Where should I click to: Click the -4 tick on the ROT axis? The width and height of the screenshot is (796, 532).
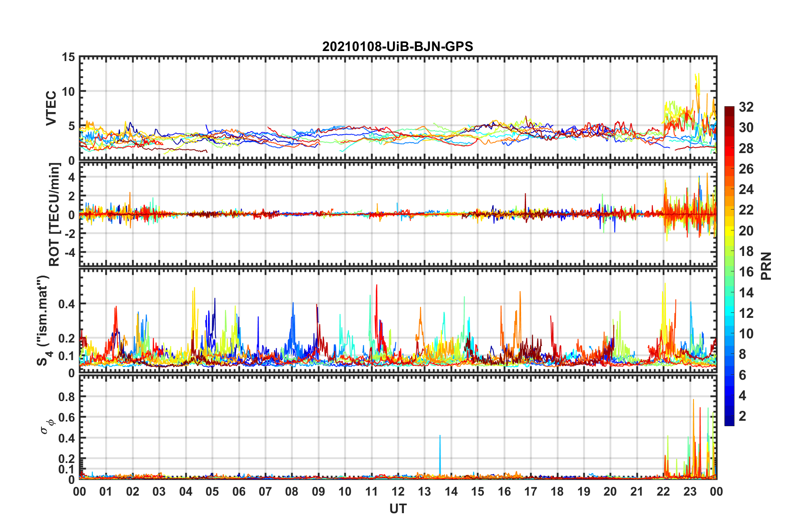[x=68, y=253]
